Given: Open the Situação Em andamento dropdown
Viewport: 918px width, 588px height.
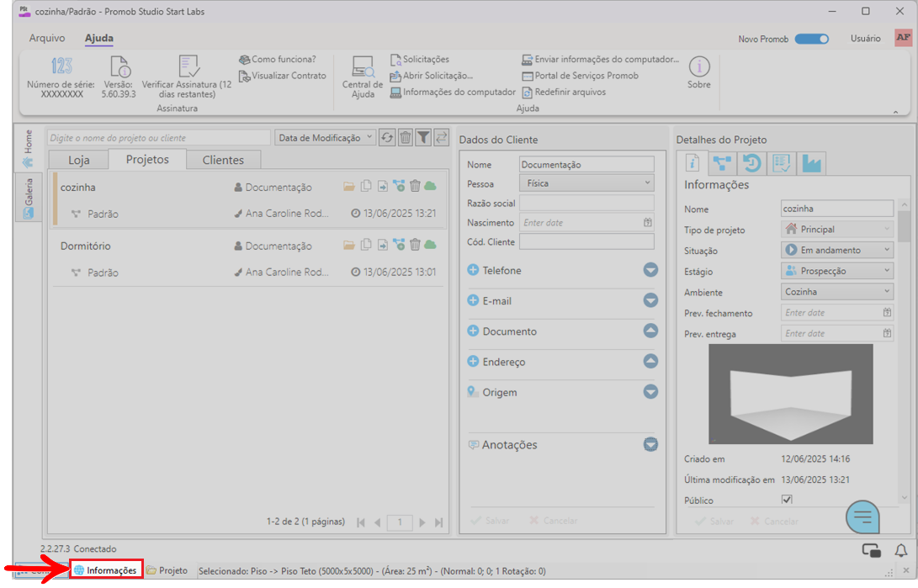Looking at the screenshot, I should click(x=837, y=250).
